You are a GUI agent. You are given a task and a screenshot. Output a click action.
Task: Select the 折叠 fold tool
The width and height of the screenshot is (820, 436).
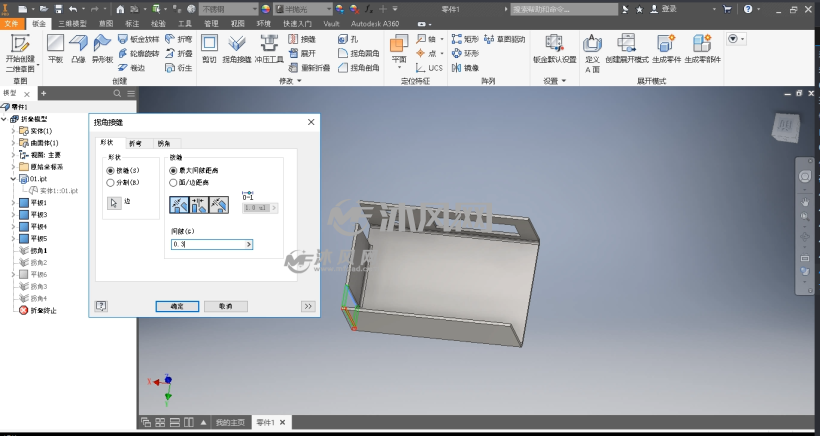[x=179, y=53]
